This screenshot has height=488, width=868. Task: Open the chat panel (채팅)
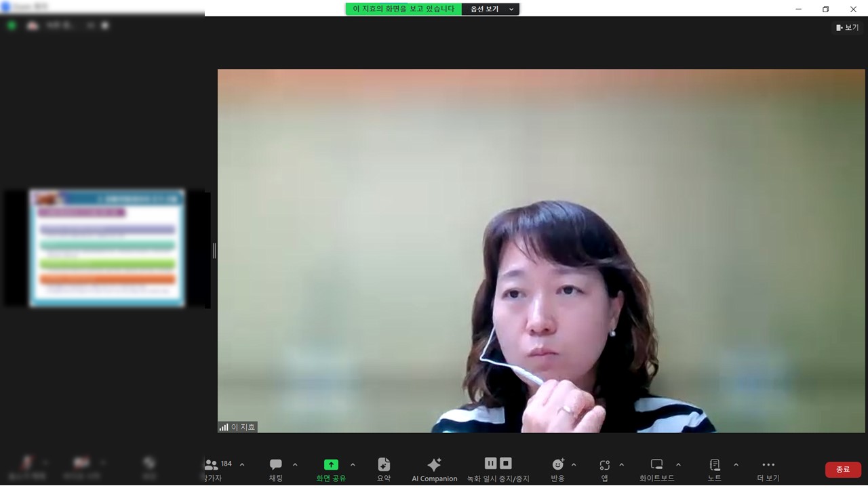coord(276,470)
